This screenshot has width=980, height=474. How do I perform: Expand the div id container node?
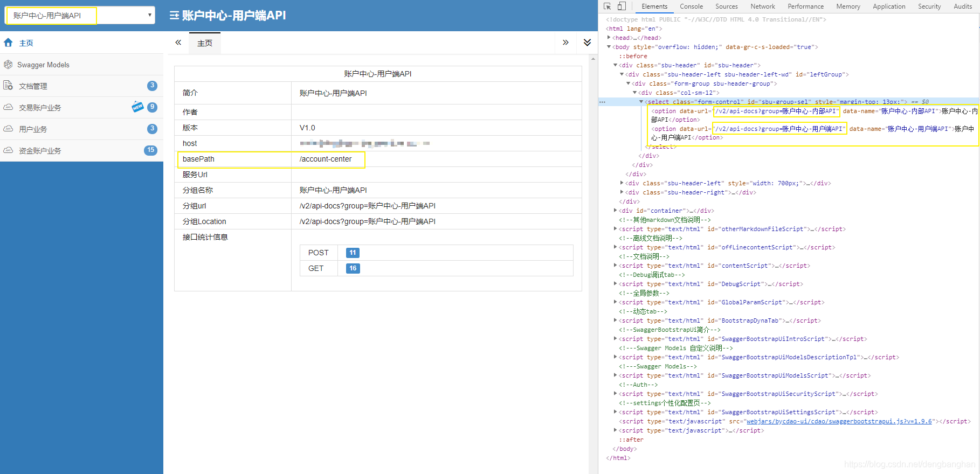(615, 211)
